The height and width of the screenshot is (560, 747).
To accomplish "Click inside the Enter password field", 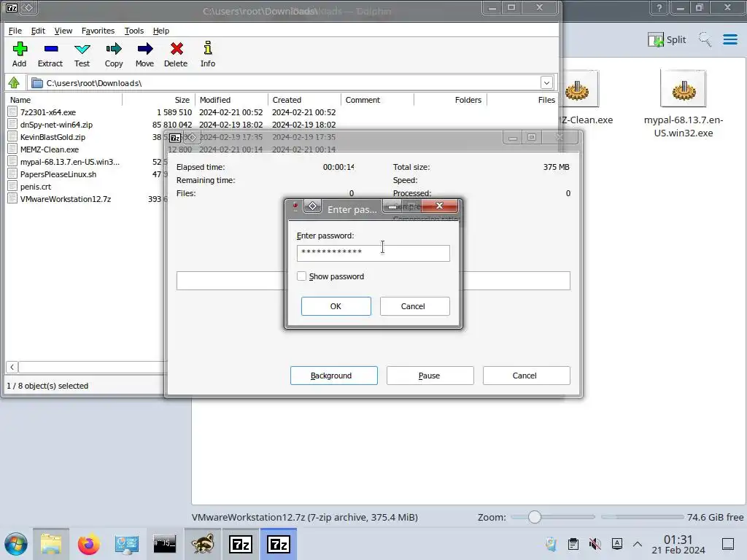I will [x=373, y=253].
